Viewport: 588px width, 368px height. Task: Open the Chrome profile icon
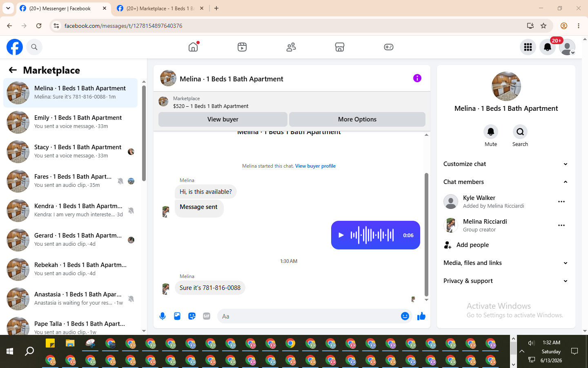(564, 26)
